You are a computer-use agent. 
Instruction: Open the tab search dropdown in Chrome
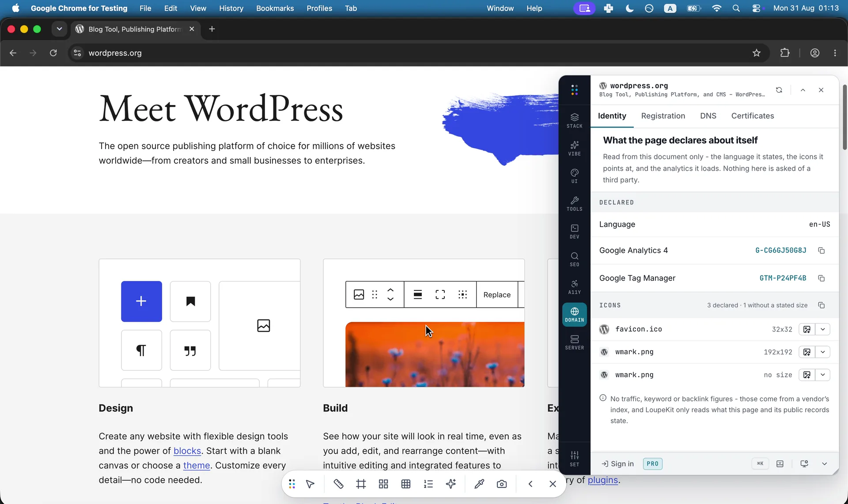click(59, 29)
